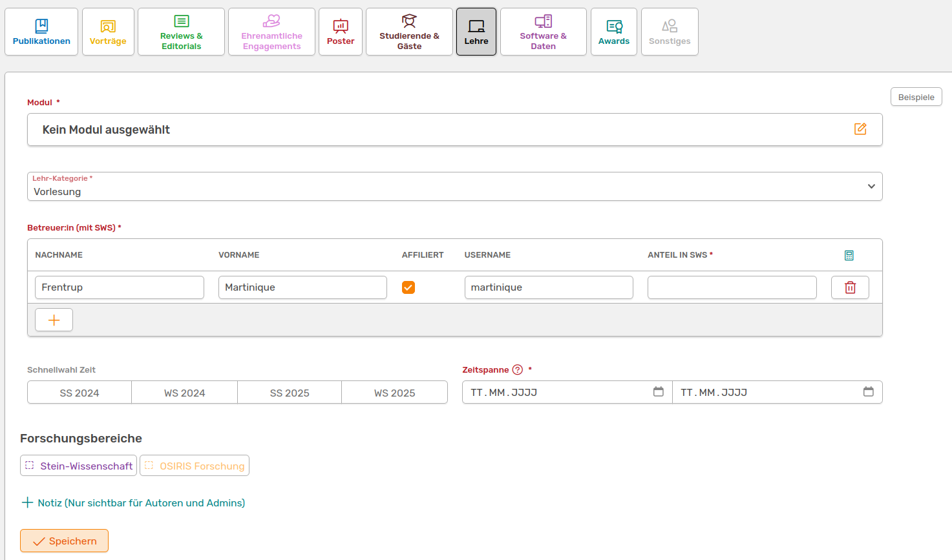Select WS 2024 quick time option

pos(184,393)
